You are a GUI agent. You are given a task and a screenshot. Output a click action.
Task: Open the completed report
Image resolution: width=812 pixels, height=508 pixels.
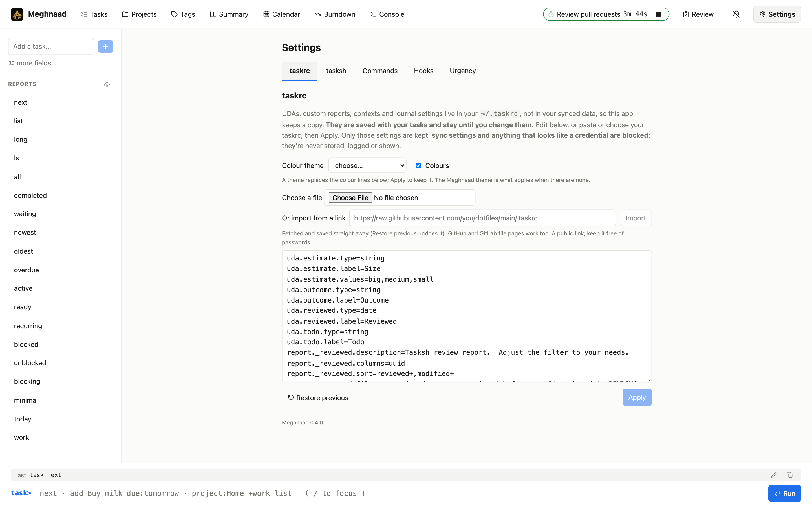tap(61, 196)
